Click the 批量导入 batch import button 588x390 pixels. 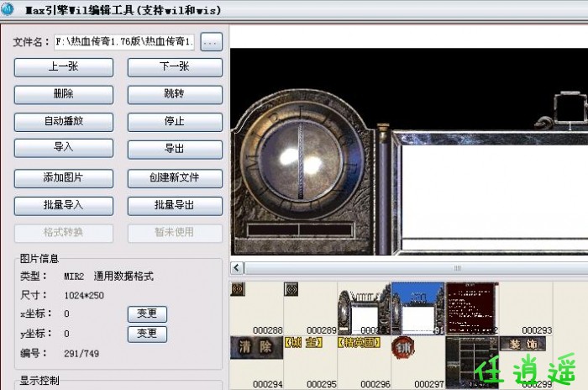[64, 206]
